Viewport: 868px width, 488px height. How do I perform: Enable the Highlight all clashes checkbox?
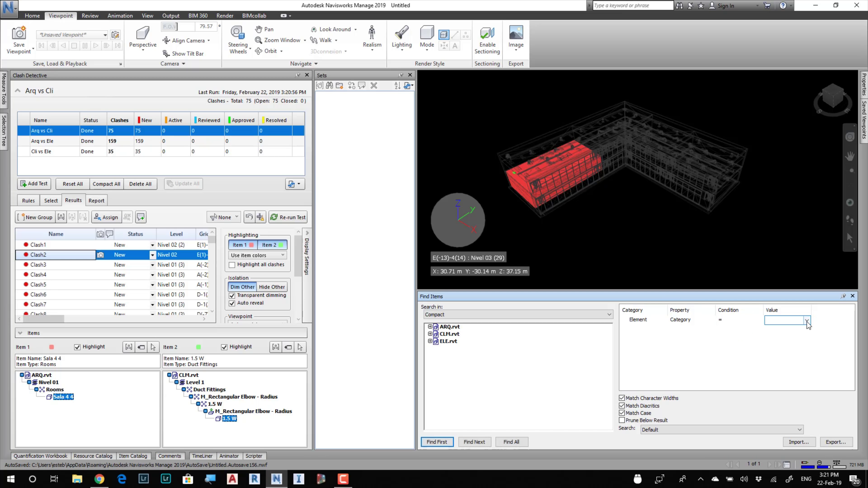point(232,265)
